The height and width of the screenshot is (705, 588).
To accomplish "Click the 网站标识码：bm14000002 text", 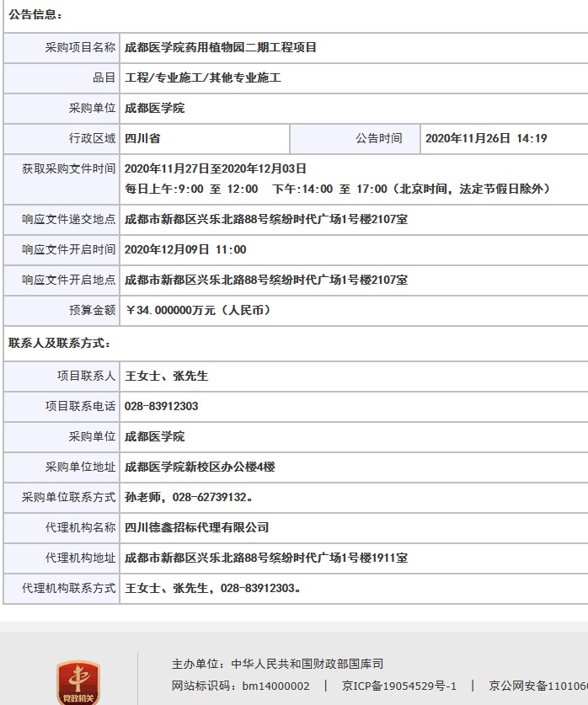I will 240,686.
